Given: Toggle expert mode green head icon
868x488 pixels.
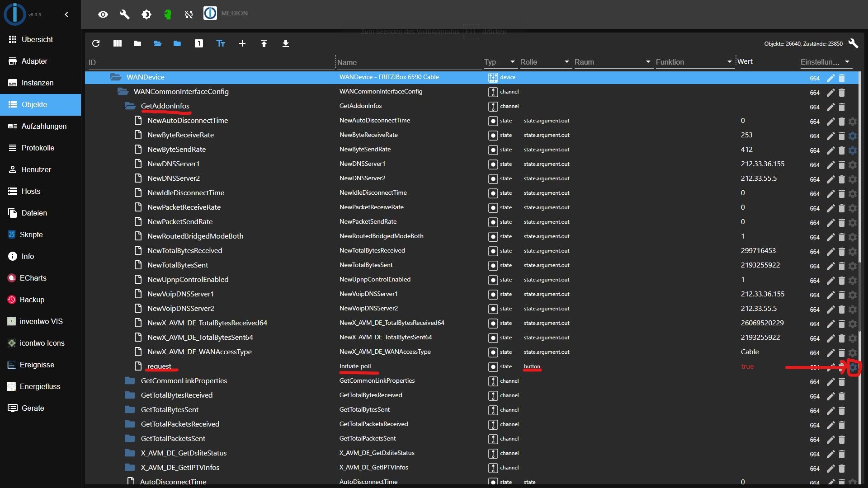Looking at the screenshot, I should [168, 14].
